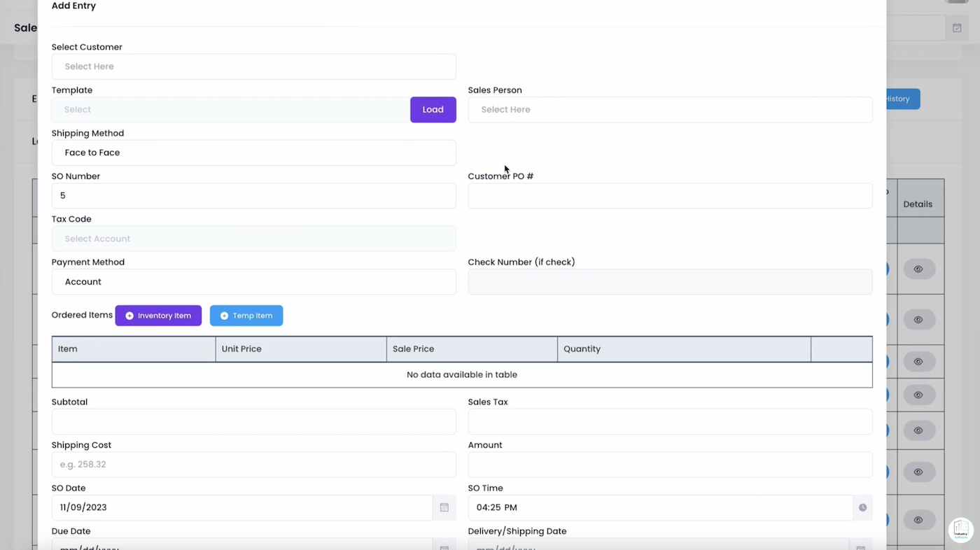
Task: Click the Load button next to Template
Action: click(433, 109)
